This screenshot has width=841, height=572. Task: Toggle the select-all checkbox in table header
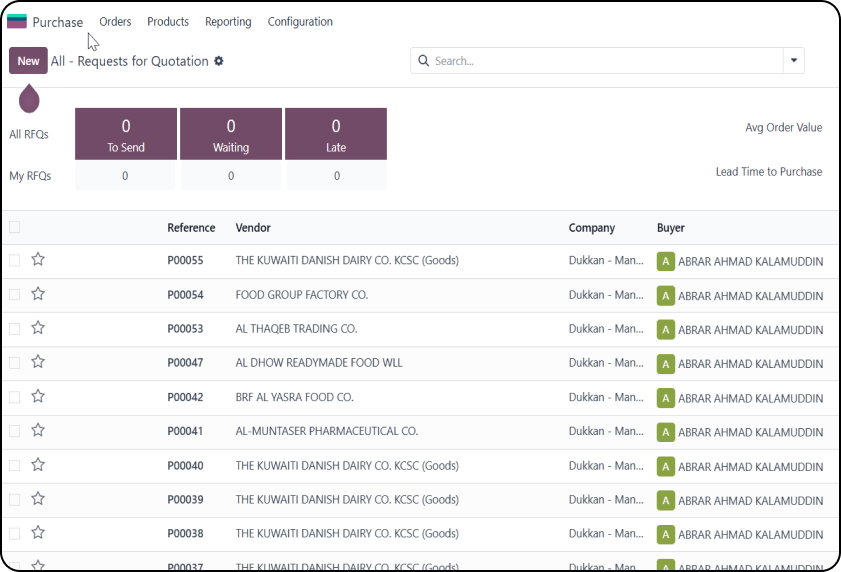coord(14,227)
